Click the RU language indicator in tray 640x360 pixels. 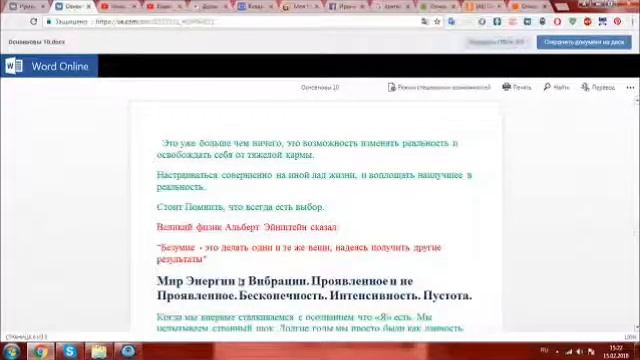(x=544, y=350)
